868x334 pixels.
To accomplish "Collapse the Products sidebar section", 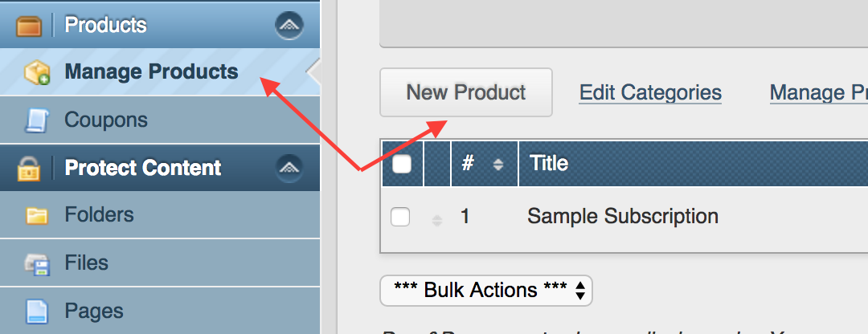I will (x=289, y=26).
